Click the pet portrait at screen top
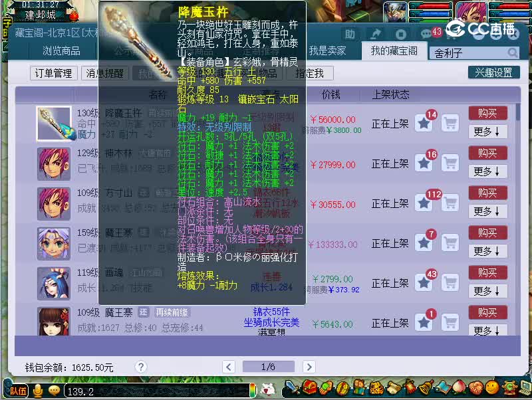 (x=395, y=11)
